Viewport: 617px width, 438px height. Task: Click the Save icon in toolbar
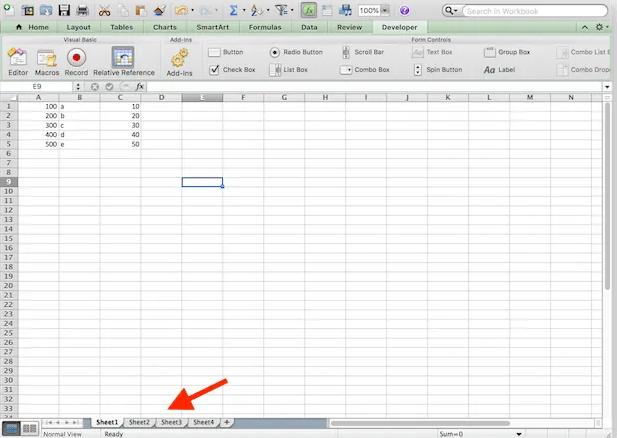(64, 10)
